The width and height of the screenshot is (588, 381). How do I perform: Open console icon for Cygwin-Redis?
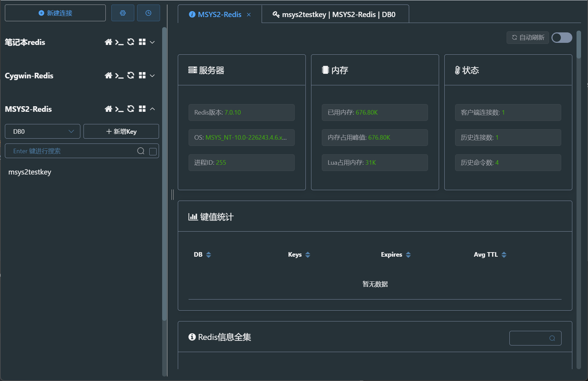(x=119, y=76)
